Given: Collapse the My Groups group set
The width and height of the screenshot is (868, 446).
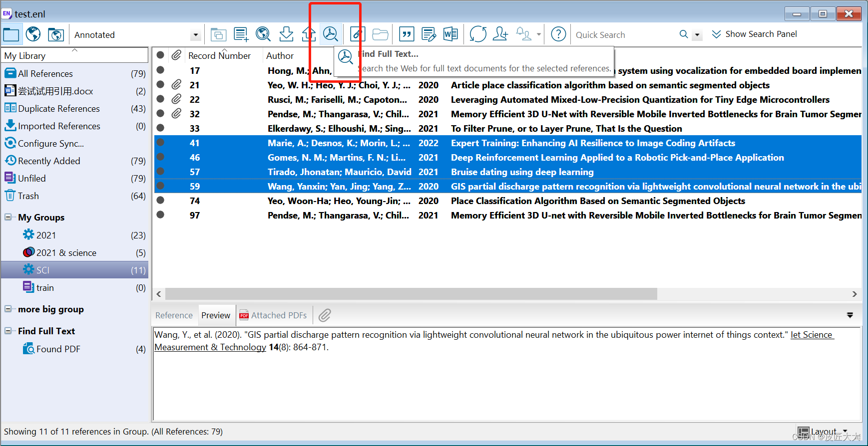Looking at the screenshot, I should (x=8, y=217).
